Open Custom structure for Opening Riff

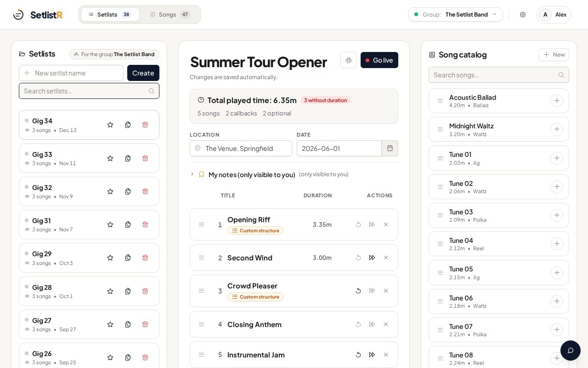pos(255,230)
